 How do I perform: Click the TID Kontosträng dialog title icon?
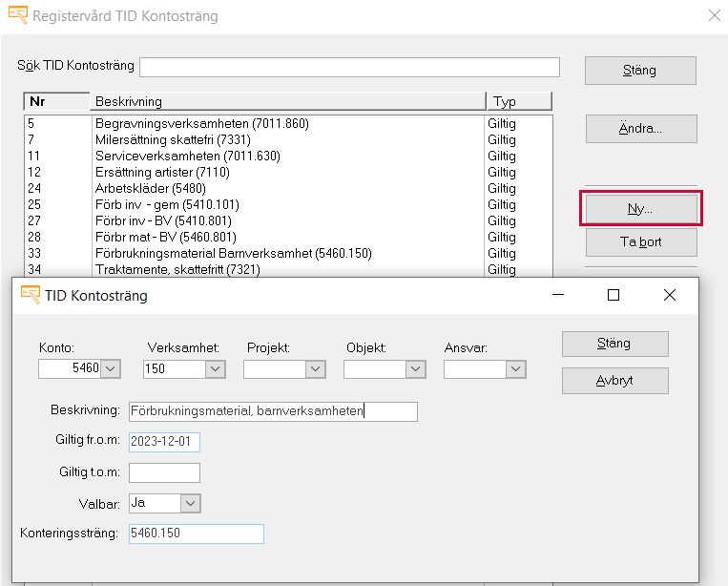(31, 295)
